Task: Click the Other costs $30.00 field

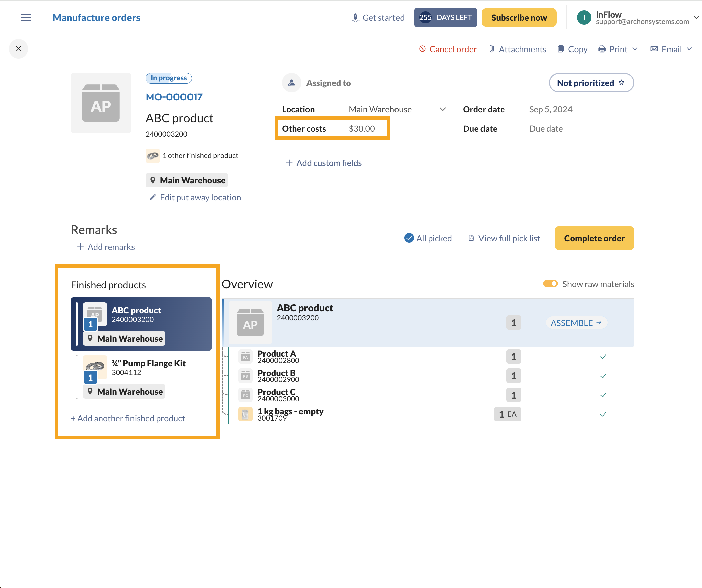Action: tap(362, 129)
